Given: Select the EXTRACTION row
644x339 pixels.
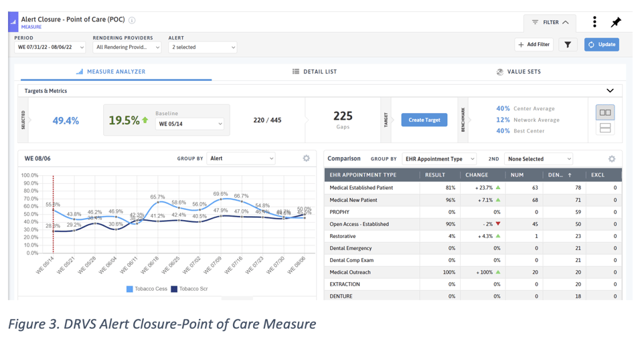Looking at the screenshot, I should 473,284.
